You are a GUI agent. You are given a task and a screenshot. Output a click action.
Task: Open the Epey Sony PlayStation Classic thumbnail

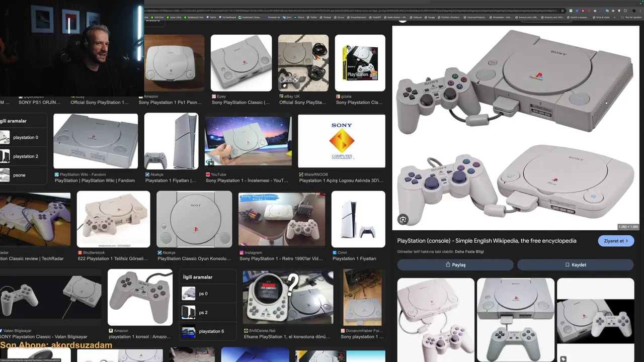click(x=241, y=63)
